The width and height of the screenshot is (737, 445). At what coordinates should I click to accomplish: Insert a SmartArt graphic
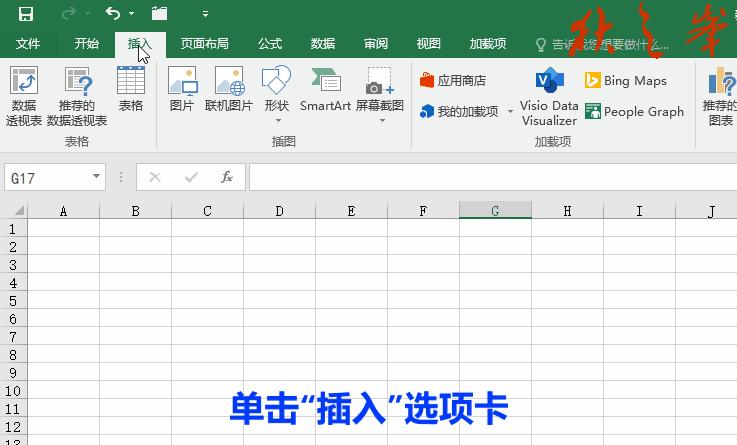pos(325,89)
